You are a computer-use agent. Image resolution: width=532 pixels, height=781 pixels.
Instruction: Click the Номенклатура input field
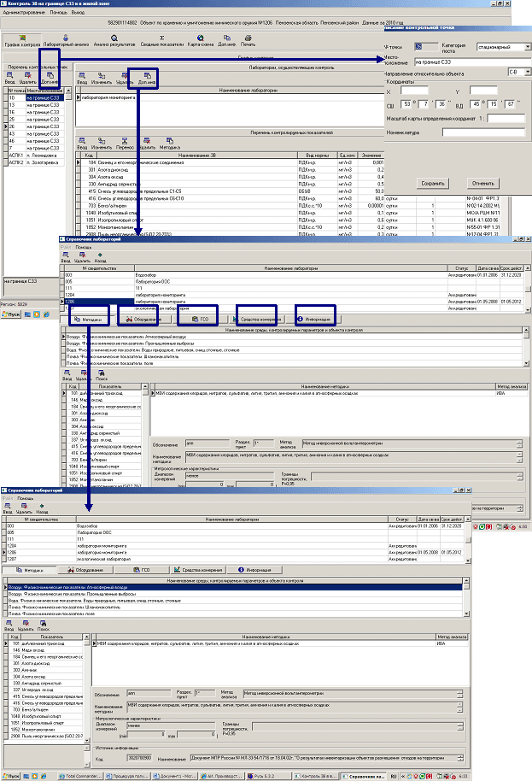[483, 132]
